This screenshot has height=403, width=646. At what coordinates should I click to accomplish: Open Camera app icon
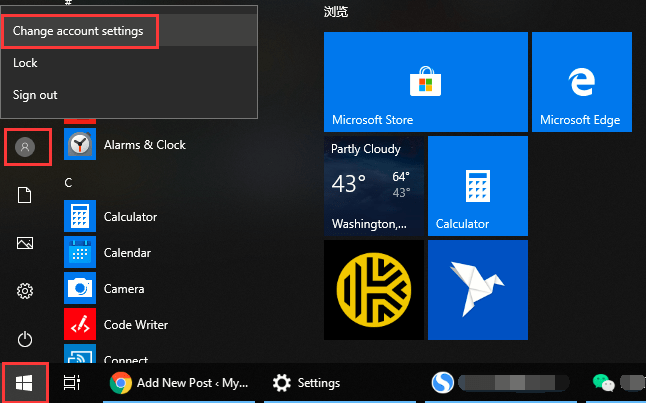(80, 288)
